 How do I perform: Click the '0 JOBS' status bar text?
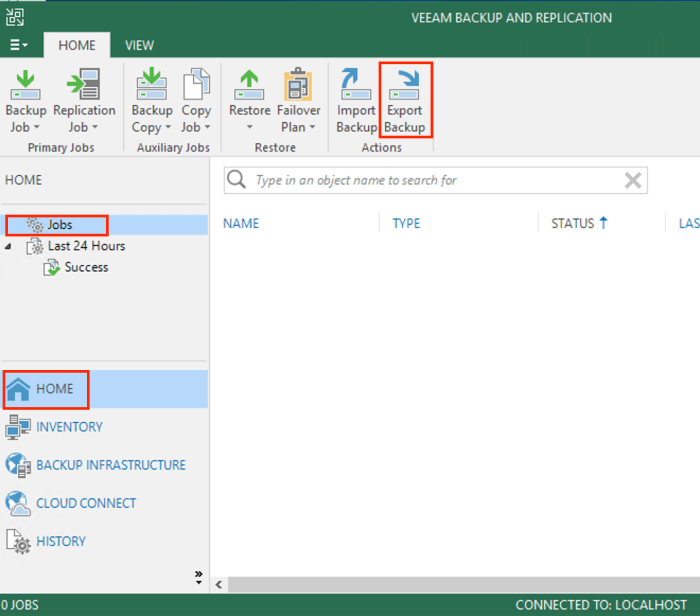20,605
